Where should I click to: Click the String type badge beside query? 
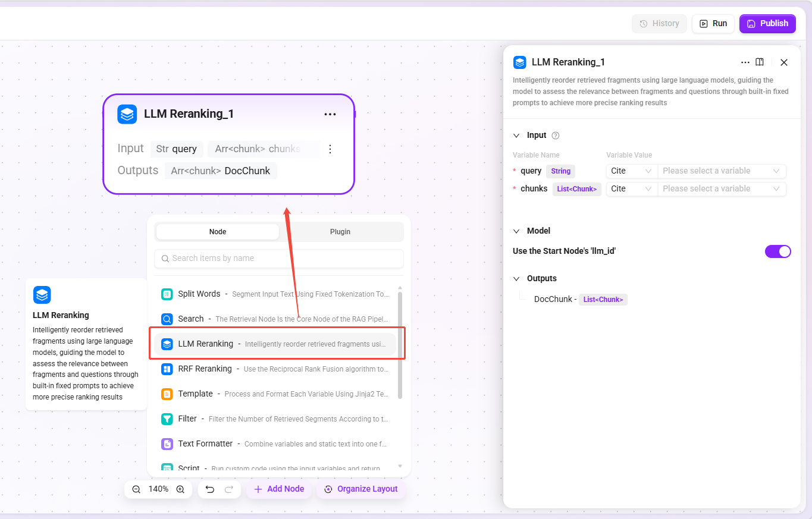(560, 171)
